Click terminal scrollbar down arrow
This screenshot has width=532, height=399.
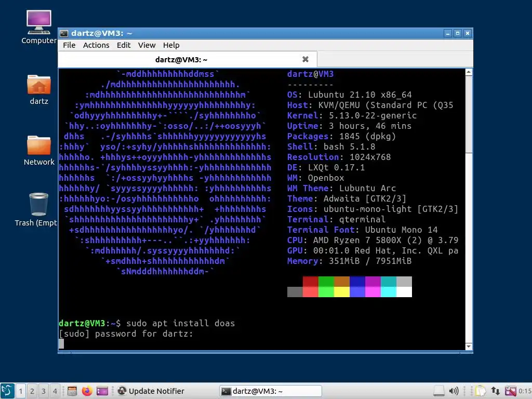click(x=469, y=347)
